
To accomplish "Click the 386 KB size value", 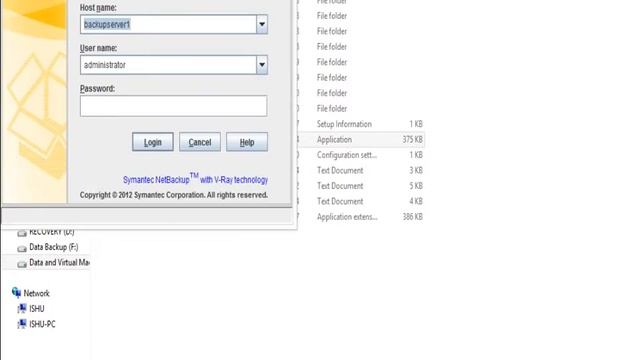I will click(412, 217).
